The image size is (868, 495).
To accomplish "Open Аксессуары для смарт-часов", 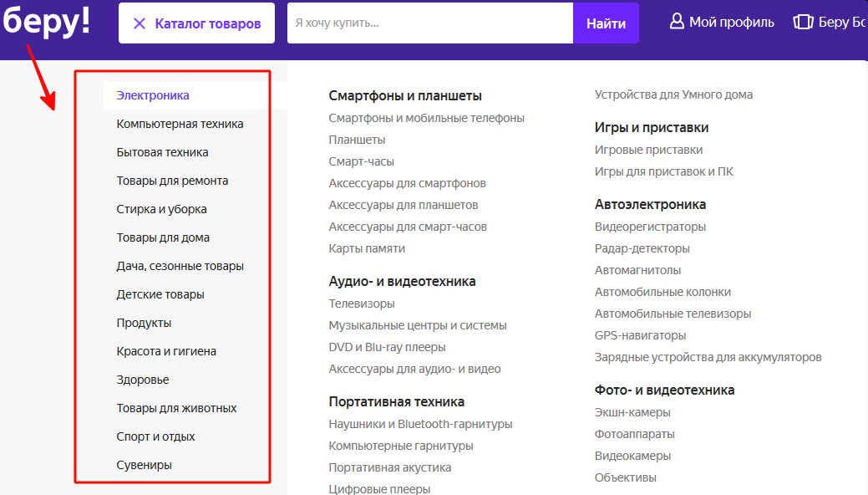I will click(x=408, y=227).
